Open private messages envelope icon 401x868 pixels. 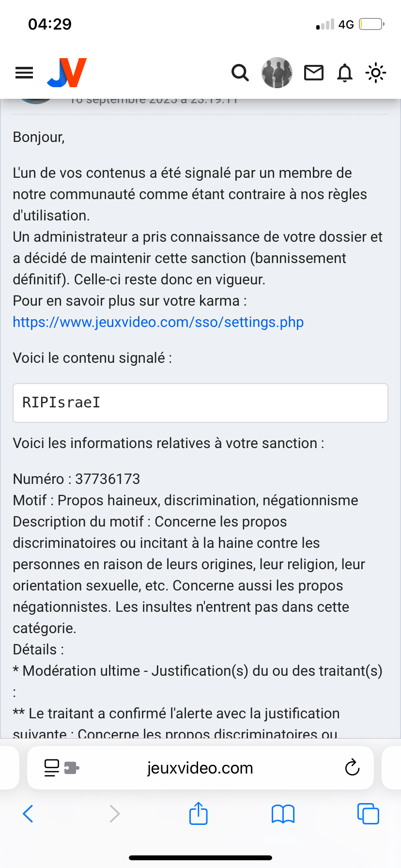click(314, 73)
